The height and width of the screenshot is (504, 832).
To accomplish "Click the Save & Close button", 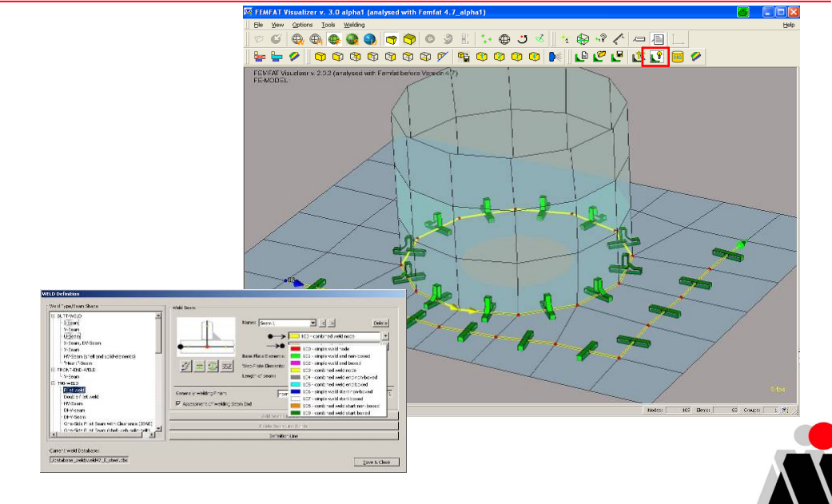I will coord(376,462).
